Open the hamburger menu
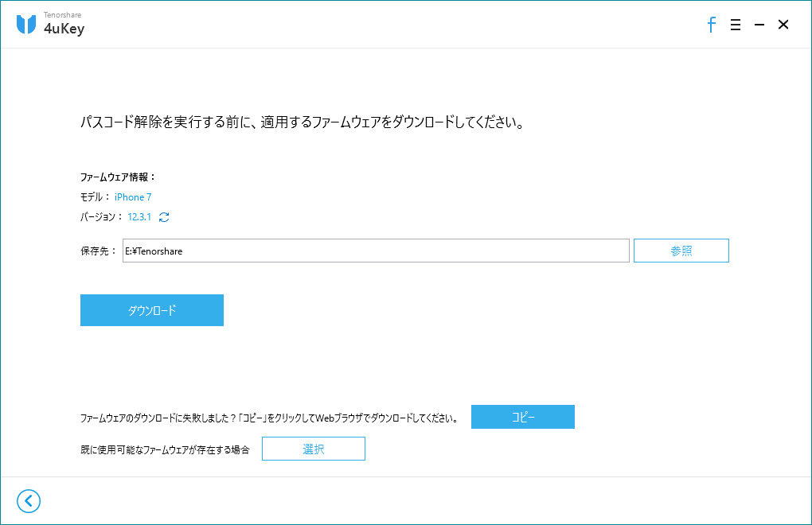The image size is (812, 525). coord(735,25)
